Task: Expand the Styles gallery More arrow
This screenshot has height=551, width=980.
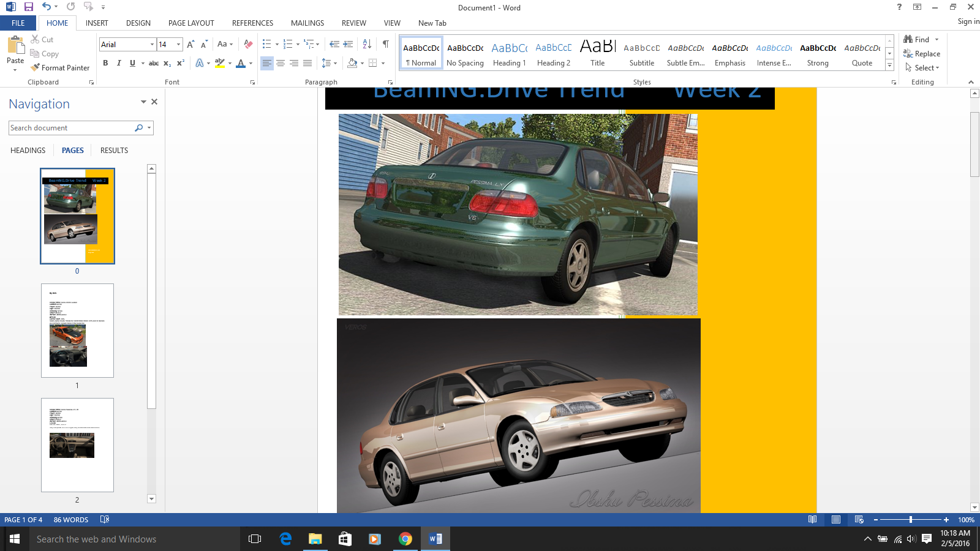Action: pos(889,66)
